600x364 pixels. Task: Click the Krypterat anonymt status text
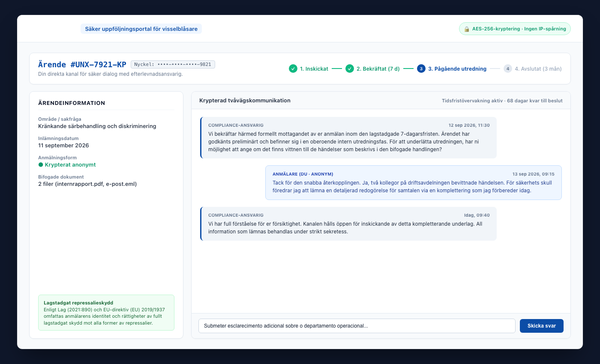70,165
